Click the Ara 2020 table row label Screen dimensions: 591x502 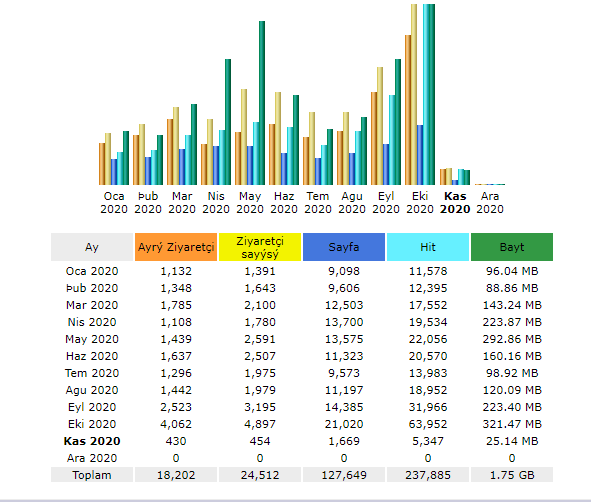[x=92, y=458]
